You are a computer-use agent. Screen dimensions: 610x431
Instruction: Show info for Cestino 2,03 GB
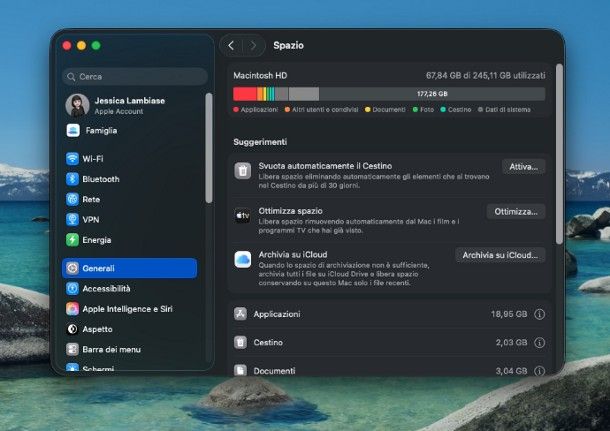tap(539, 342)
